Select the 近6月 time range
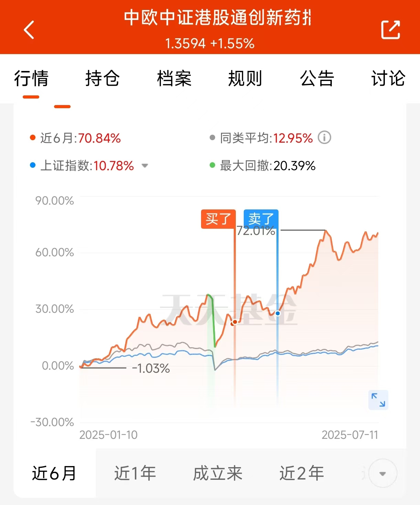This screenshot has height=505, width=420. click(54, 473)
